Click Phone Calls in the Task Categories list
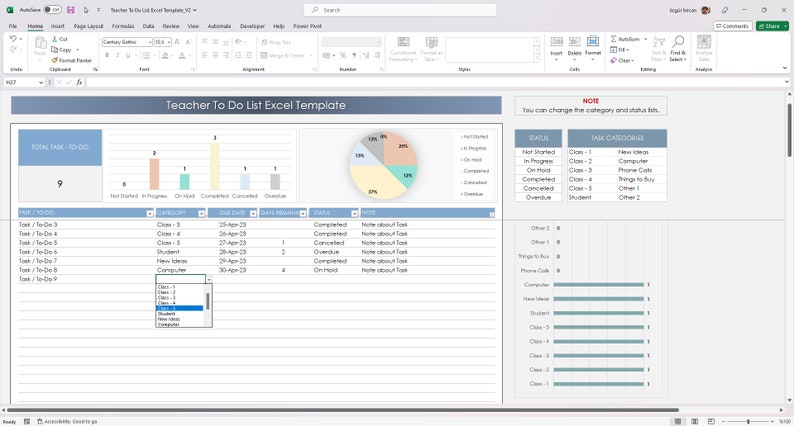The image size is (794, 426). click(x=635, y=170)
